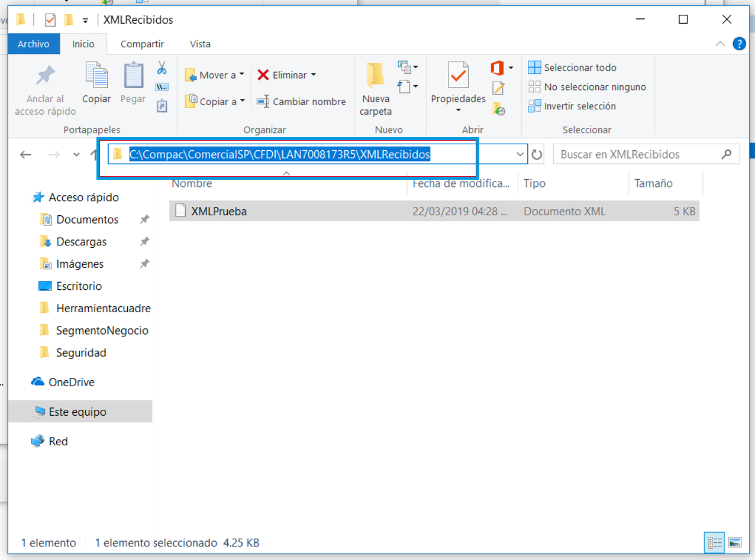Click the Cut scissors icon

162,68
